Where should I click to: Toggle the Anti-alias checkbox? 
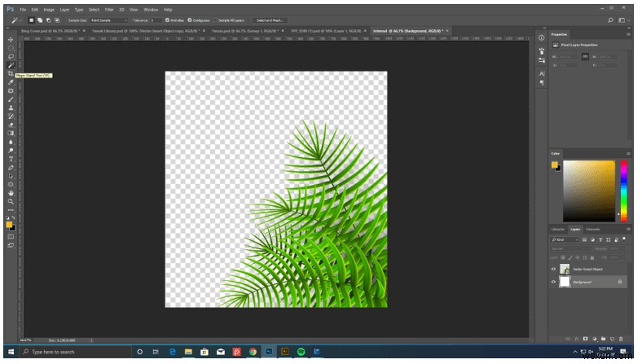(166, 20)
